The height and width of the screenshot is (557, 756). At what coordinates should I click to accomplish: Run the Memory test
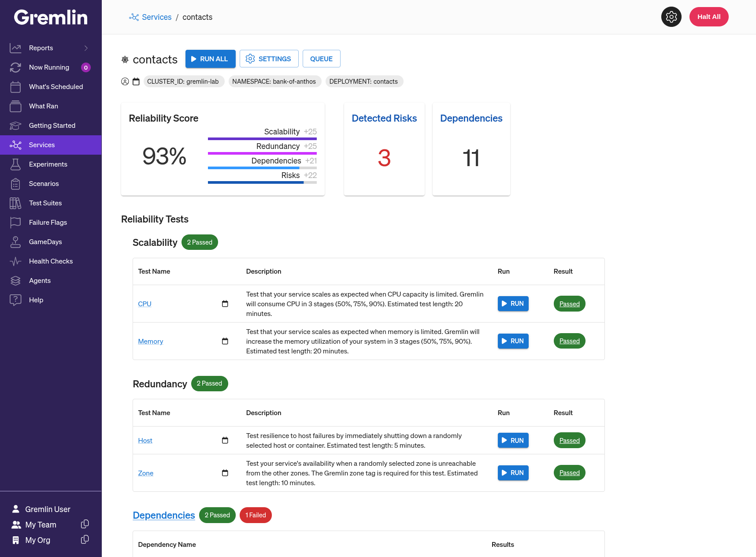click(x=513, y=341)
